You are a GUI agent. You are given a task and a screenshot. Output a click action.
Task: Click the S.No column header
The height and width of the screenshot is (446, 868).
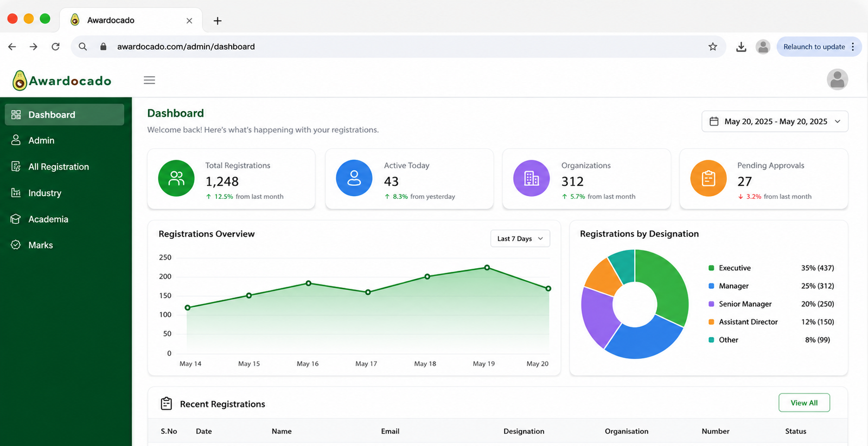click(169, 431)
